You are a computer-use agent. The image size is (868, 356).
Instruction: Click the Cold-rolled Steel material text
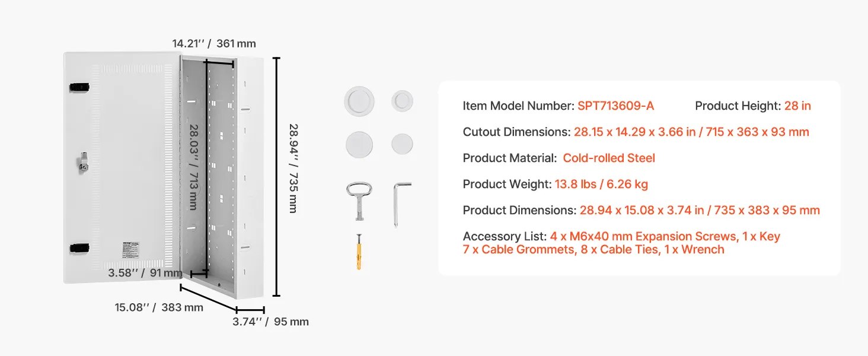[609, 158]
